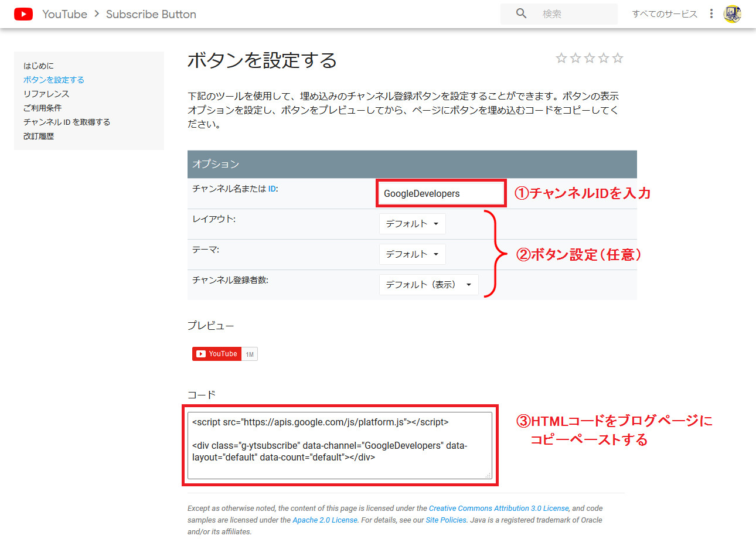
Task: Click the オプション table header
Action: click(412, 164)
